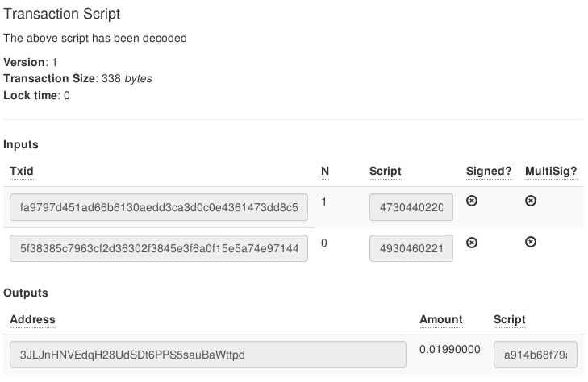The height and width of the screenshot is (382, 588).
Task: Click the Signed status icon for the fa9797d input
Action: [473, 201]
